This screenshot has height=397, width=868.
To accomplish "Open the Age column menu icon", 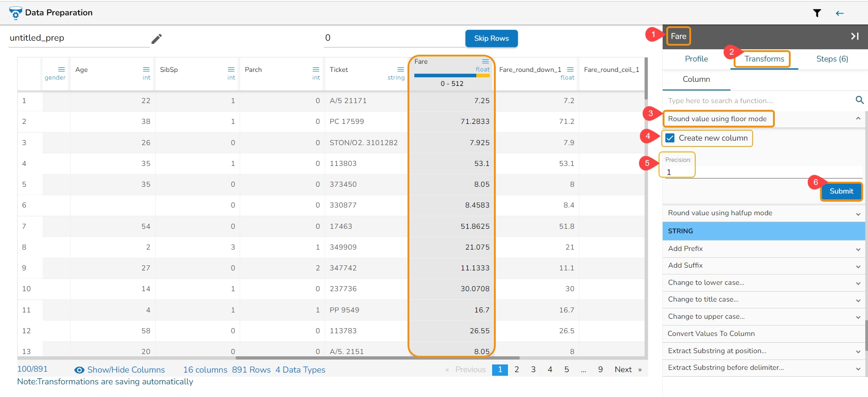I will (146, 70).
